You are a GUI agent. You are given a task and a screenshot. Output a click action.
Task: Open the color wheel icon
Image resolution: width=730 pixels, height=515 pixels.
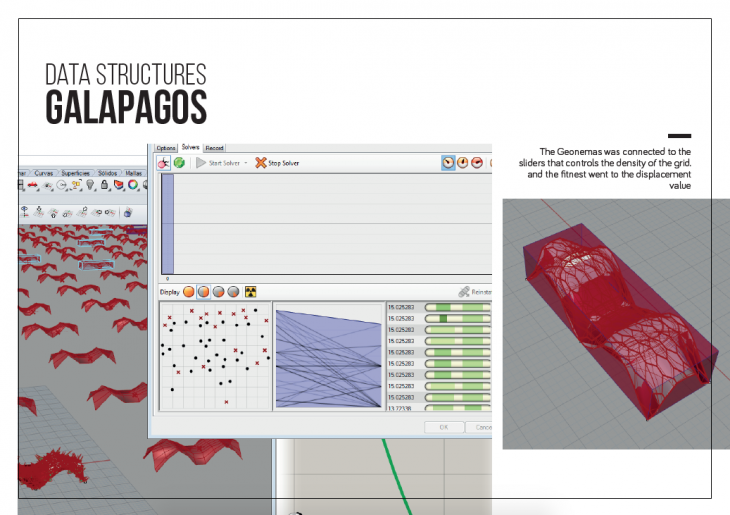(x=132, y=185)
